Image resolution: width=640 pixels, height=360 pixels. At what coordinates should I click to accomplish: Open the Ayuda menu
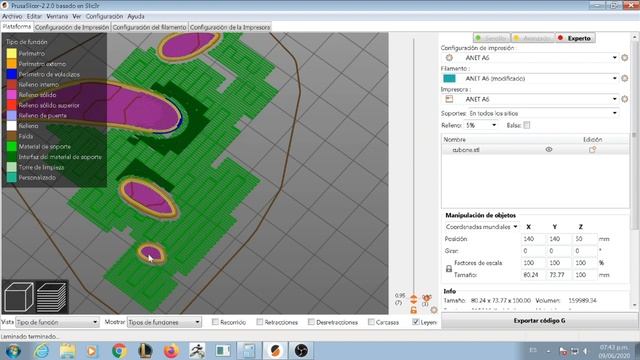(x=136, y=16)
